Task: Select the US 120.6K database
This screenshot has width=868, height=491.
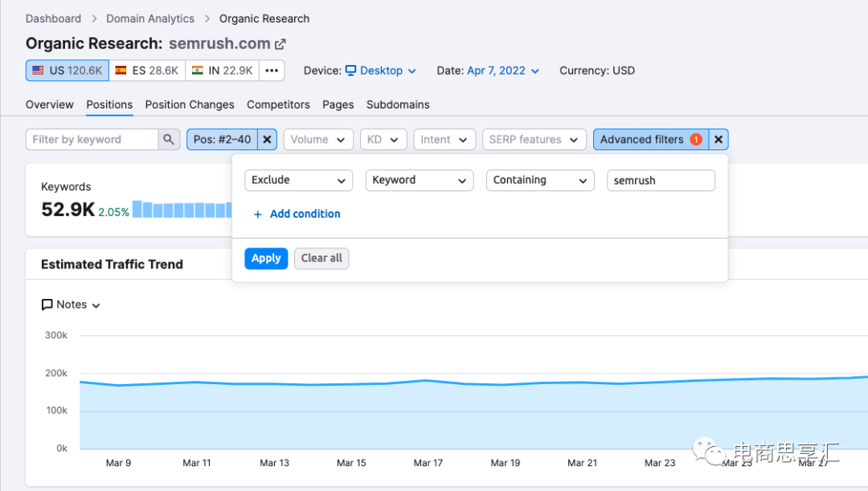Action: [x=67, y=70]
